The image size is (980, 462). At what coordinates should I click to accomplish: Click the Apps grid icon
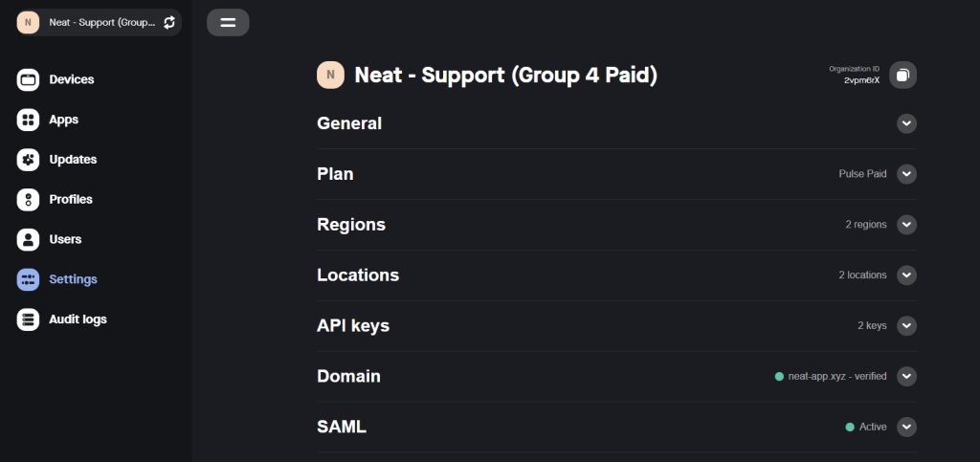pos(28,121)
